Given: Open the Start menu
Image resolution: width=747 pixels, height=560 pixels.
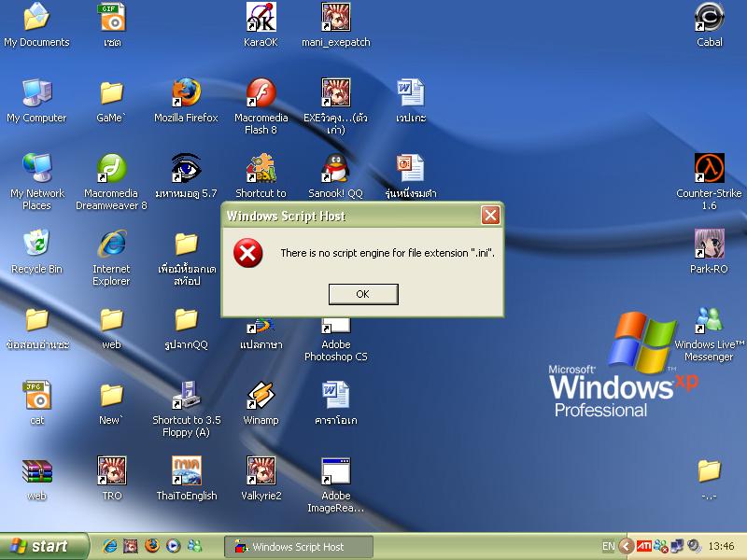Looking at the screenshot, I should click(x=44, y=546).
